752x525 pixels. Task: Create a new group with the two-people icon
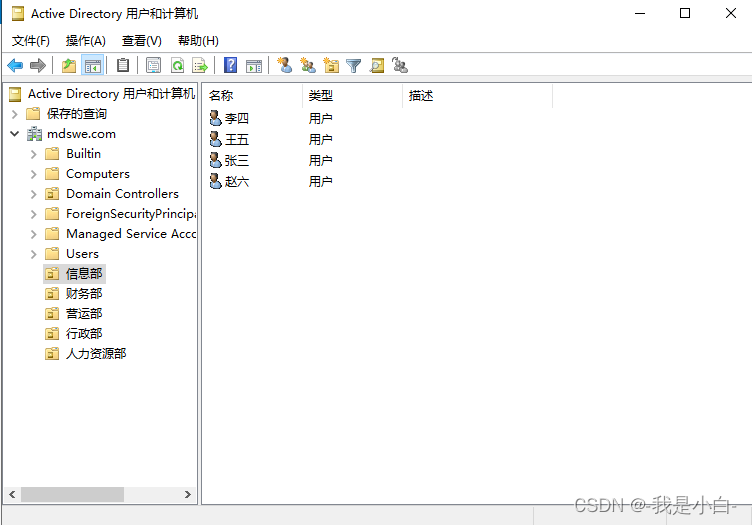307,65
